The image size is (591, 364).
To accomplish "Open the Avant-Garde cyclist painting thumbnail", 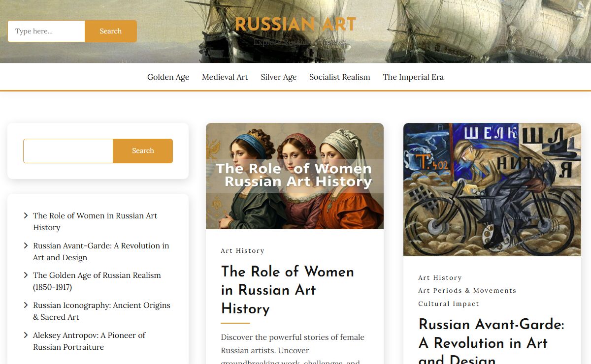I will point(492,189).
